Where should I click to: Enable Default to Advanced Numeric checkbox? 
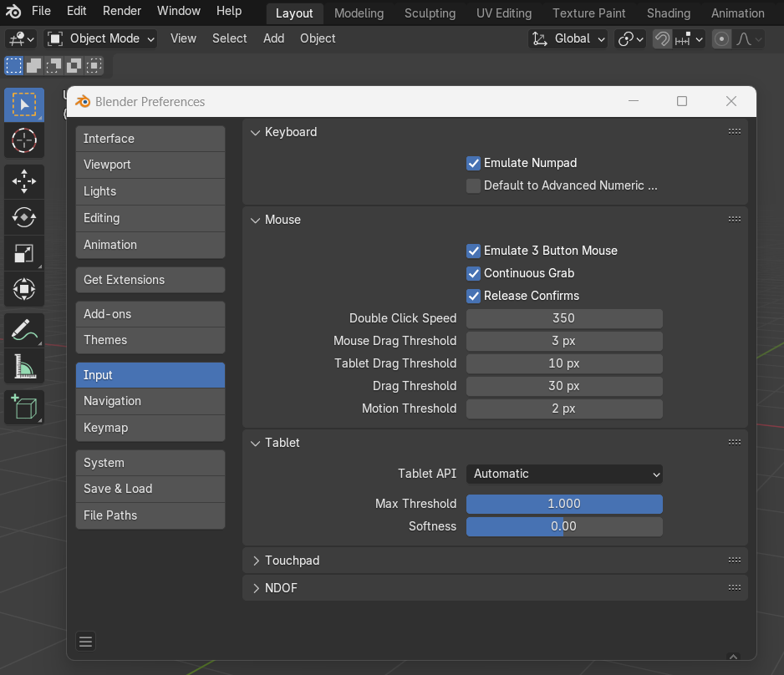(x=473, y=185)
